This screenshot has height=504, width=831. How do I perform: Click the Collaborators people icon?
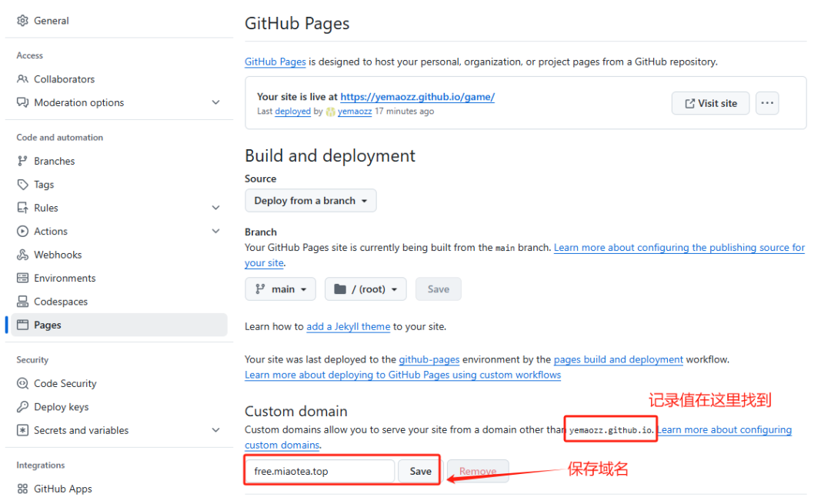22,79
